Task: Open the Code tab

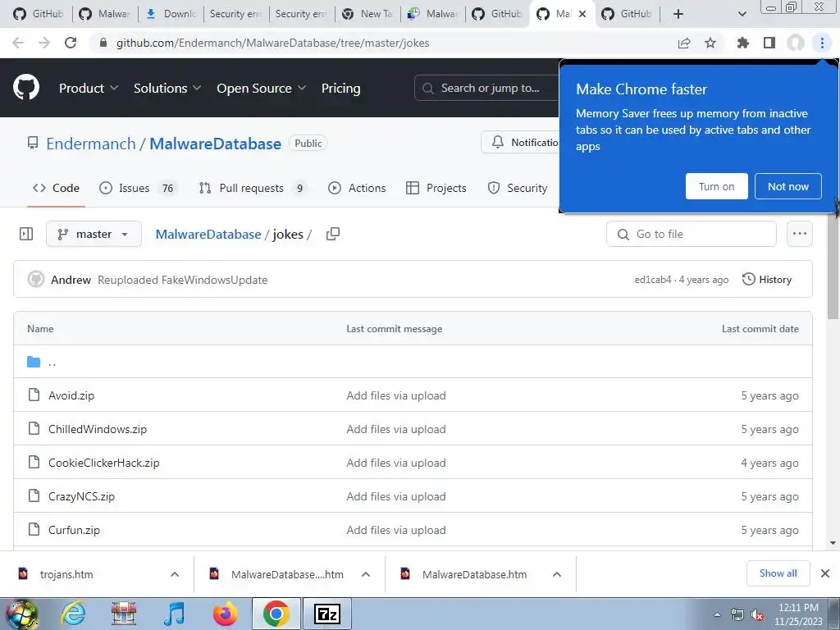Action: coord(56,188)
